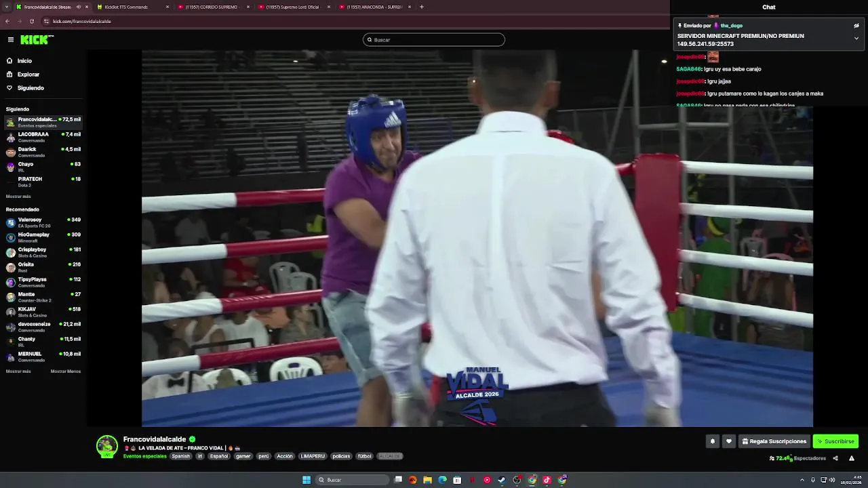This screenshot has width=868, height=488.
Task: Open Valerosoy recommended channel
Action: (x=43, y=222)
